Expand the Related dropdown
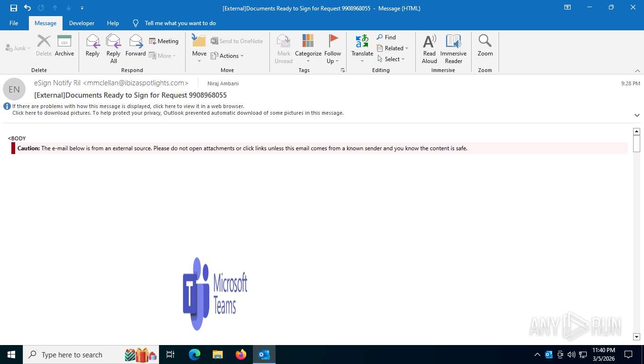The height and width of the screenshot is (364, 644). click(393, 48)
